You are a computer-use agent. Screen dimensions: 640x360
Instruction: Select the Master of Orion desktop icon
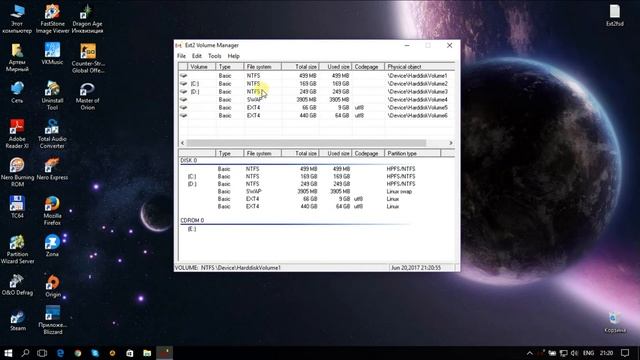[x=87, y=96]
